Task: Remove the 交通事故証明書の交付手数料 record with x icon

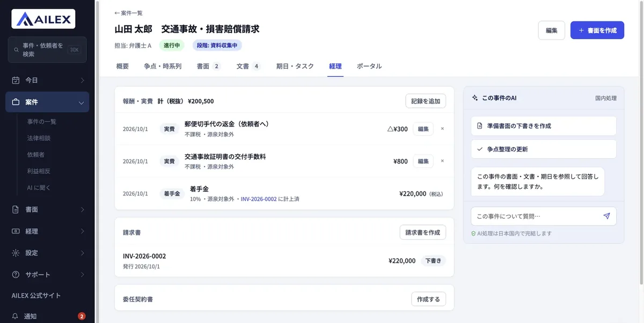Action: pos(442,161)
